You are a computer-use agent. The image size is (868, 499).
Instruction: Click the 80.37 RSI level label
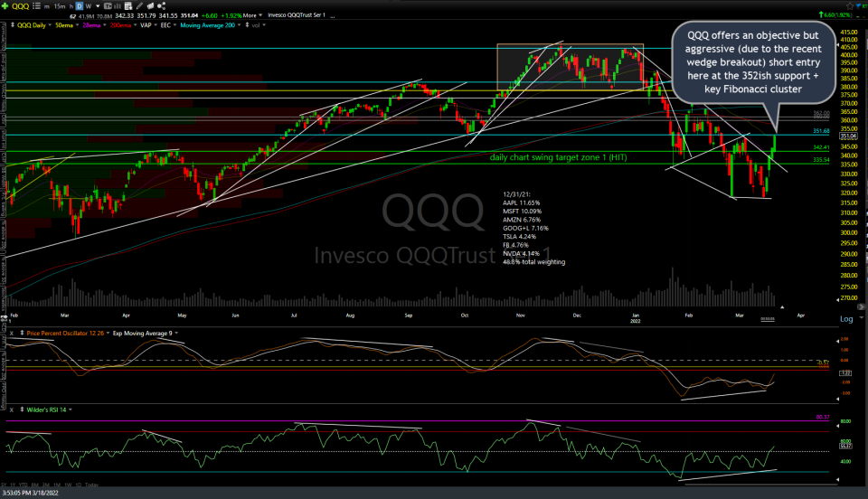[823, 417]
